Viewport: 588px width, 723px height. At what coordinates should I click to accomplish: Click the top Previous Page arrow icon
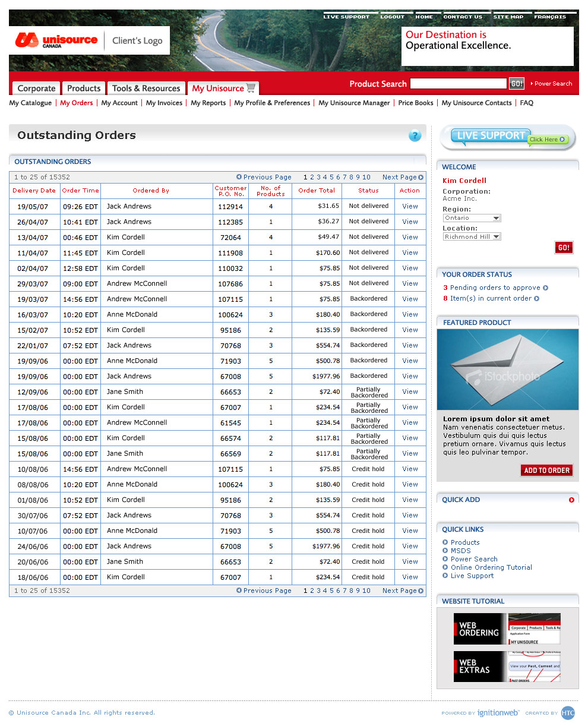coord(239,177)
